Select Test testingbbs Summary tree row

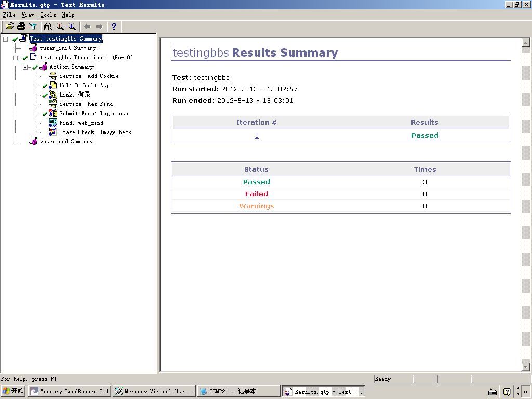tap(66, 38)
